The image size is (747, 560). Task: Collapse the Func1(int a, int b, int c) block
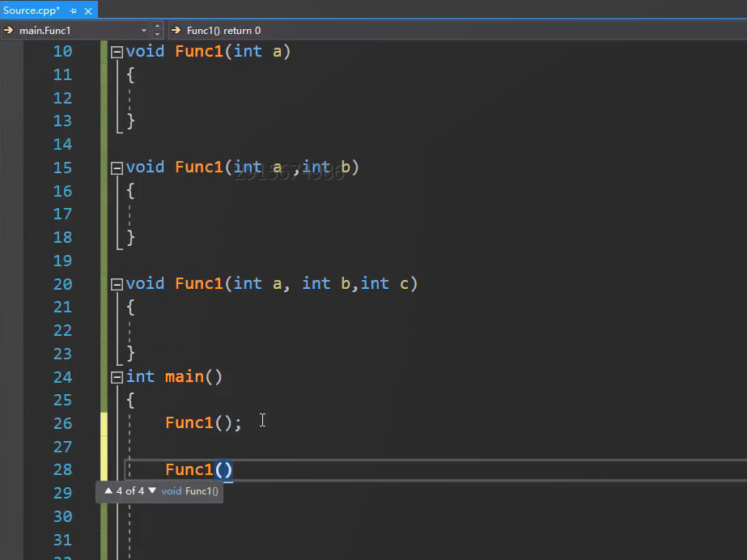117,284
